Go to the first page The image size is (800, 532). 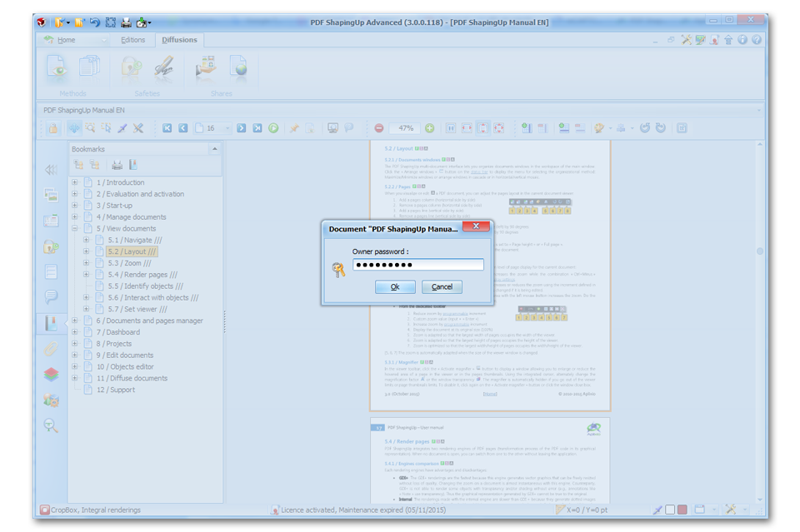point(167,128)
